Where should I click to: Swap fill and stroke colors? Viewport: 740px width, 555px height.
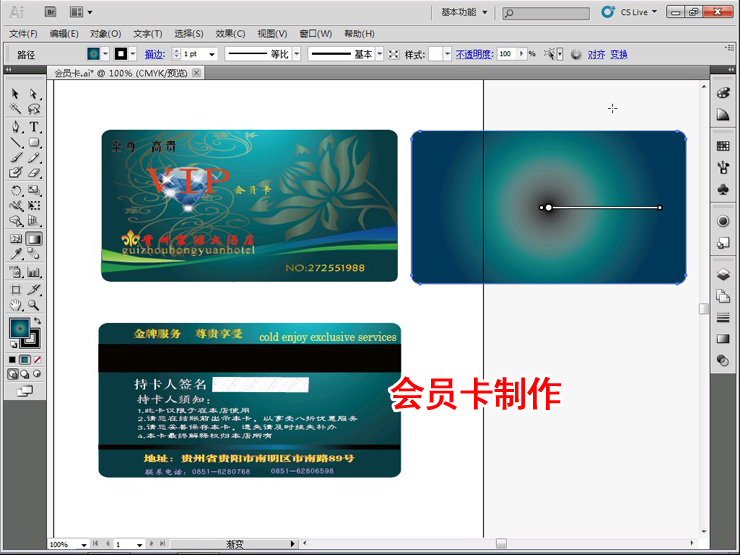pos(38,322)
